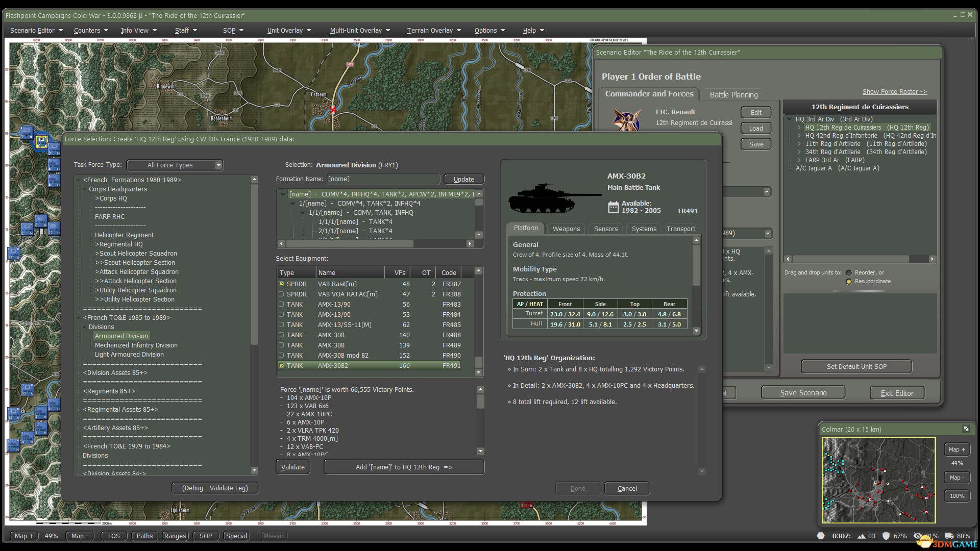The width and height of the screenshot is (980, 551).
Task: Click the truck supply icon in the status bar
Action: point(949,536)
